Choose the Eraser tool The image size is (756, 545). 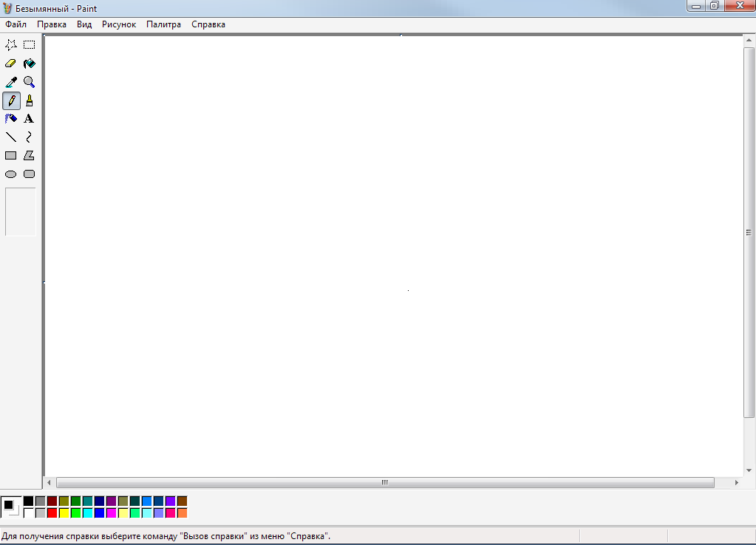(x=11, y=64)
